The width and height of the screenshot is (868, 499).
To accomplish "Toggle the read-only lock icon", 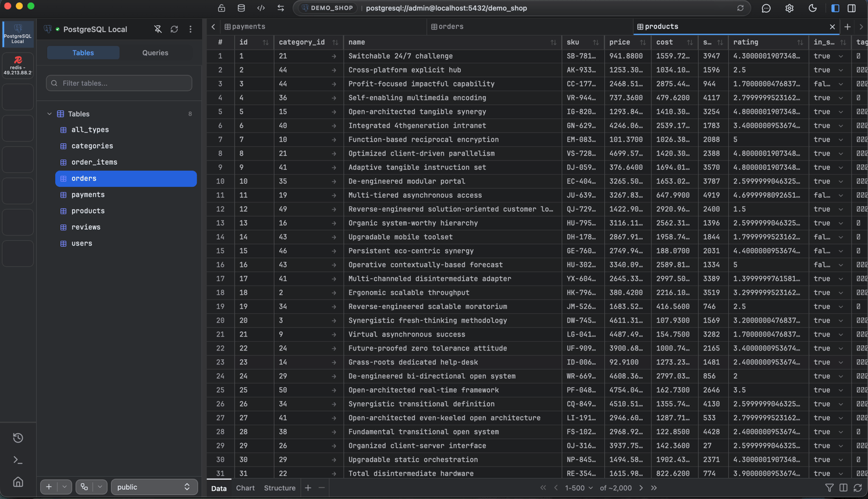I will (221, 8).
